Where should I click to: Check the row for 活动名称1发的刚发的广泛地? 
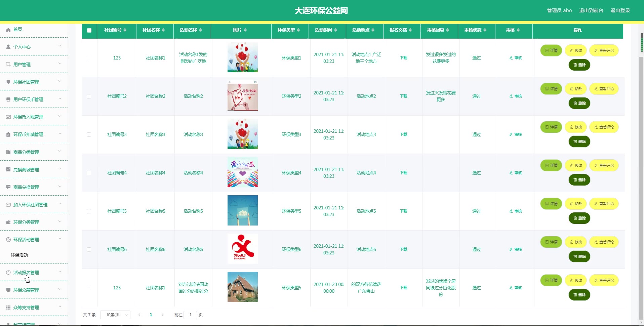89,58
